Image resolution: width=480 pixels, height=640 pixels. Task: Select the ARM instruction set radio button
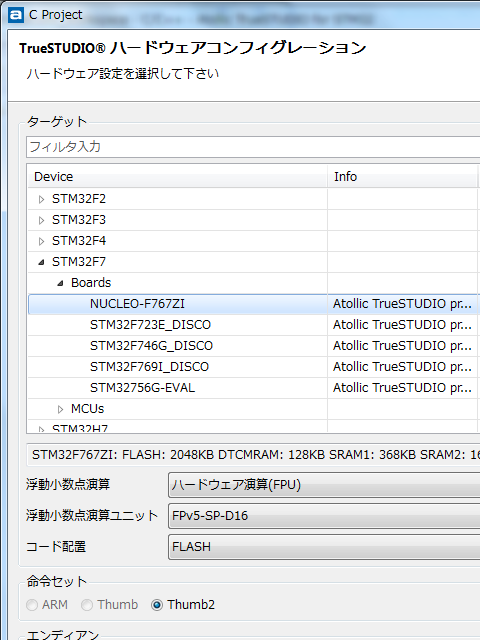32,605
